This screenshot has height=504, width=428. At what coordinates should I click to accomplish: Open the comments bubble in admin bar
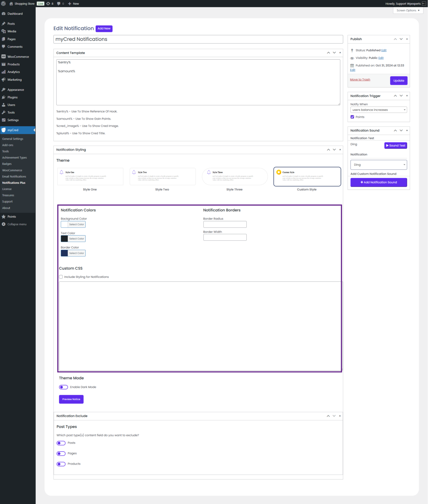coord(59,4)
